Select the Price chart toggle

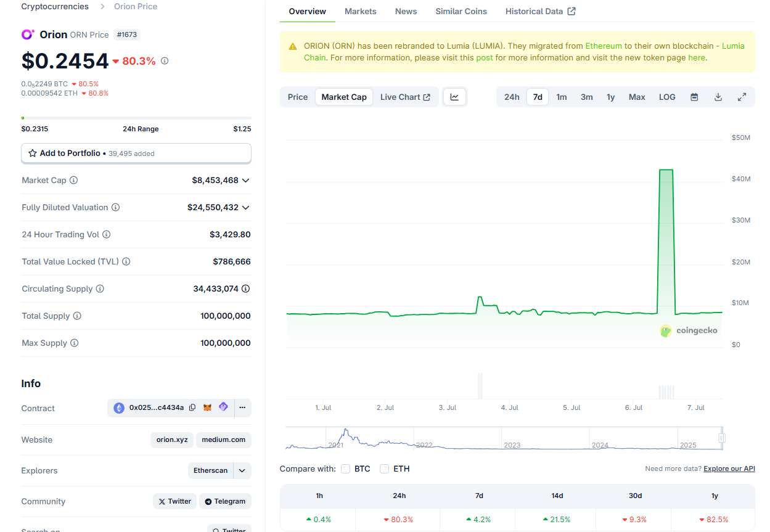[298, 97]
